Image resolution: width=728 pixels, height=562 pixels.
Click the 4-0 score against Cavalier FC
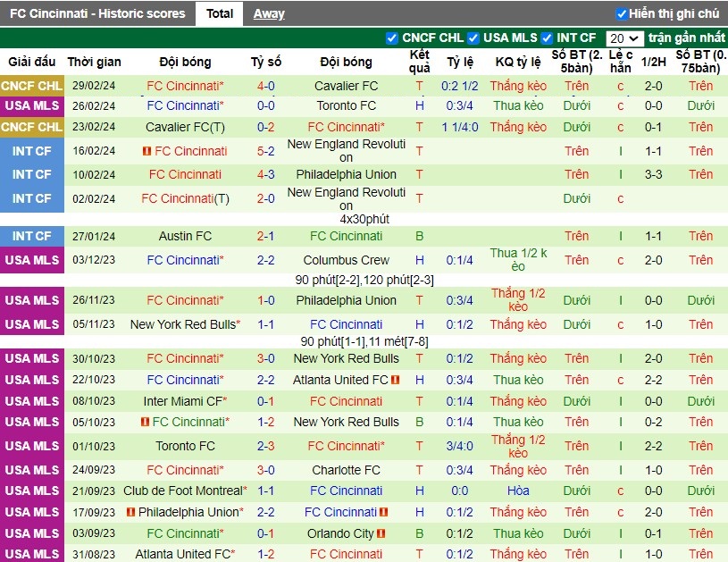click(x=266, y=86)
